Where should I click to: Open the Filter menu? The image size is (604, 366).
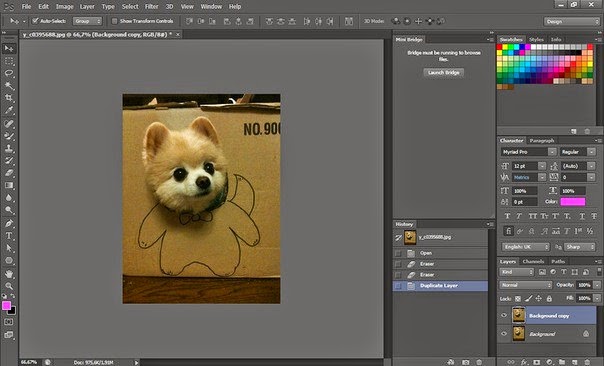(x=151, y=7)
